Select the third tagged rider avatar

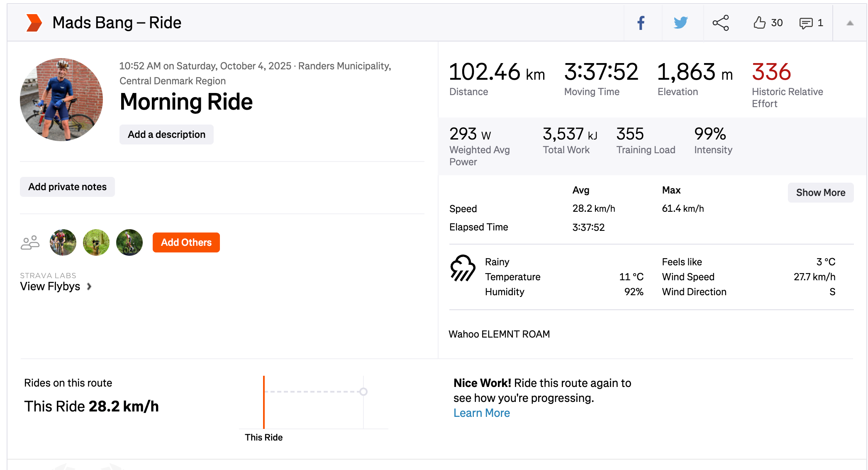[129, 242]
